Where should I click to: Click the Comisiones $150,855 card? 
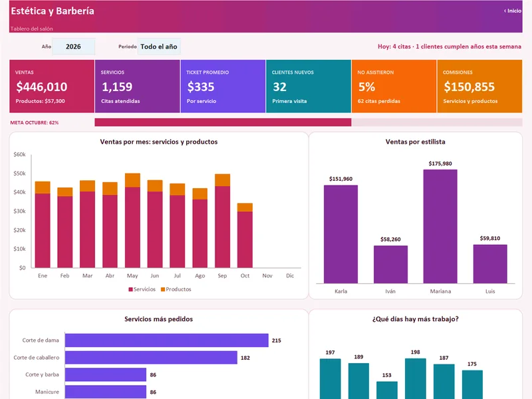[x=479, y=86]
